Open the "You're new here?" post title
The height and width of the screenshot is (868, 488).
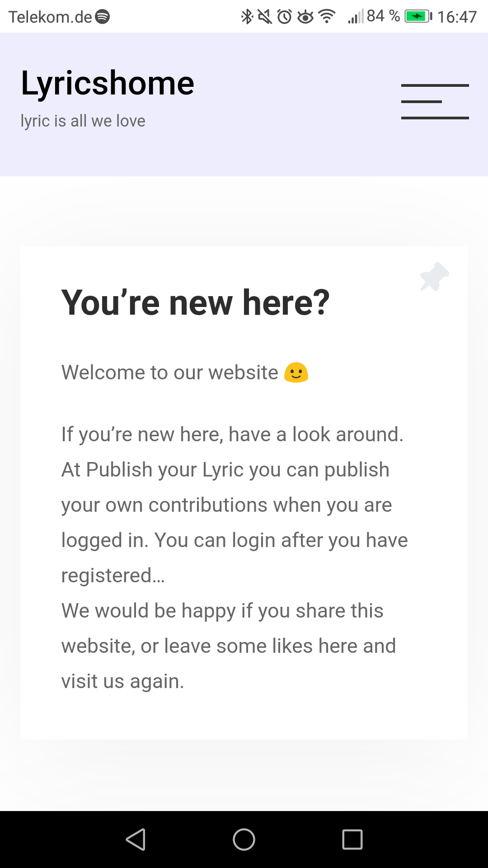(x=195, y=302)
